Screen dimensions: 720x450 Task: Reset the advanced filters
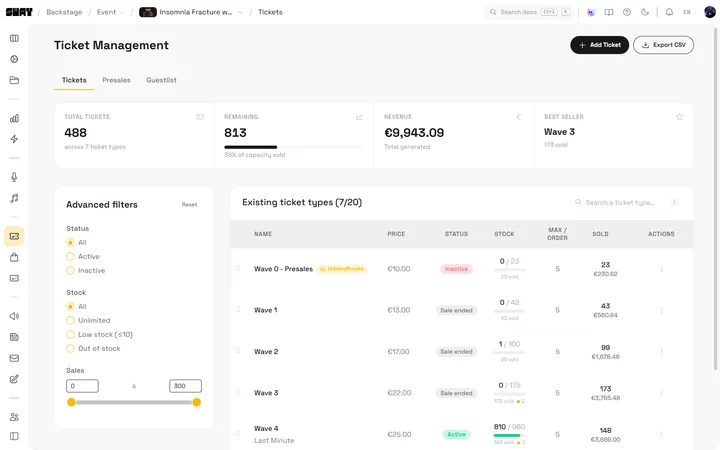(x=189, y=205)
